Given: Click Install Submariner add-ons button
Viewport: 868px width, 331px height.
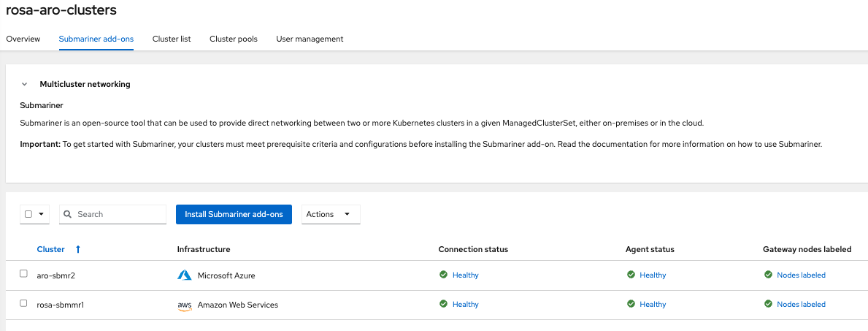Looking at the screenshot, I should point(234,214).
